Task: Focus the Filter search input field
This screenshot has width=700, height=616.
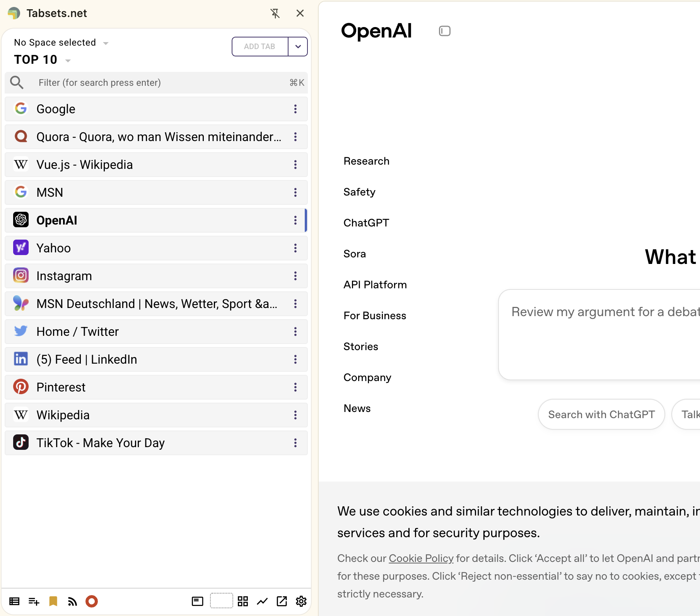Action: pyautogui.click(x=156, y=83)
